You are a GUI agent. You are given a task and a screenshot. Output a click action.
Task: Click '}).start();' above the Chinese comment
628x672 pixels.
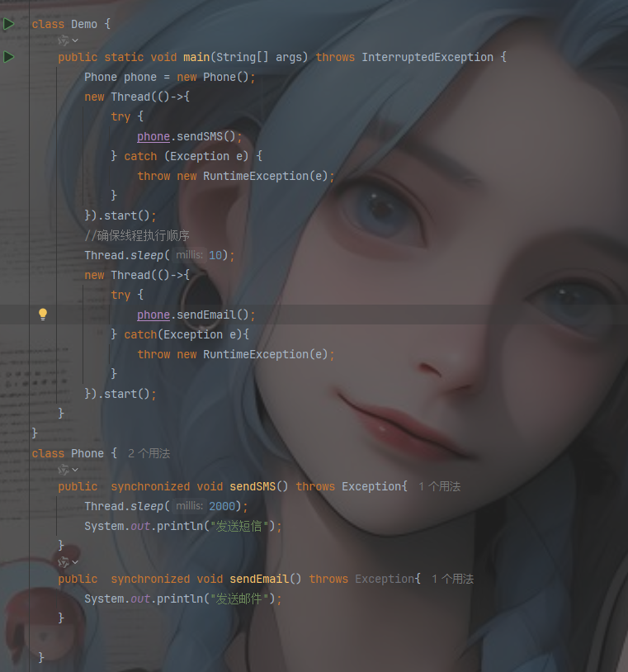point(120,215)
